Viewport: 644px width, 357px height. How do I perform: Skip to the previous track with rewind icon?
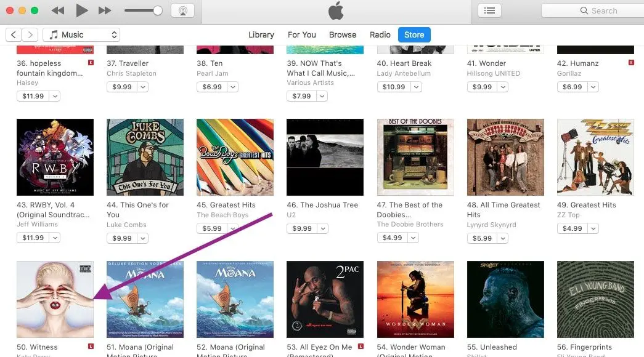tap(58, 10)
